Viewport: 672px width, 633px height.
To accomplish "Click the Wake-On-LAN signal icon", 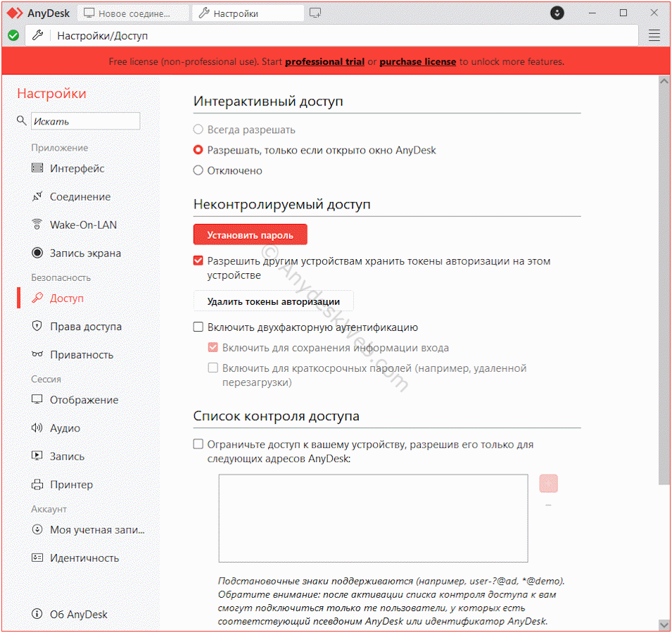I will click(37, 225).
